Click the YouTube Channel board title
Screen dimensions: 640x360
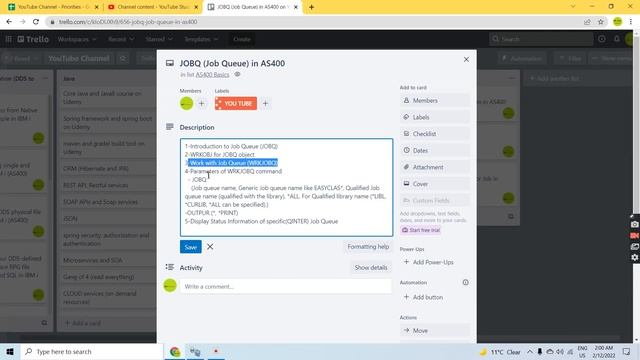tap(79, 59)
